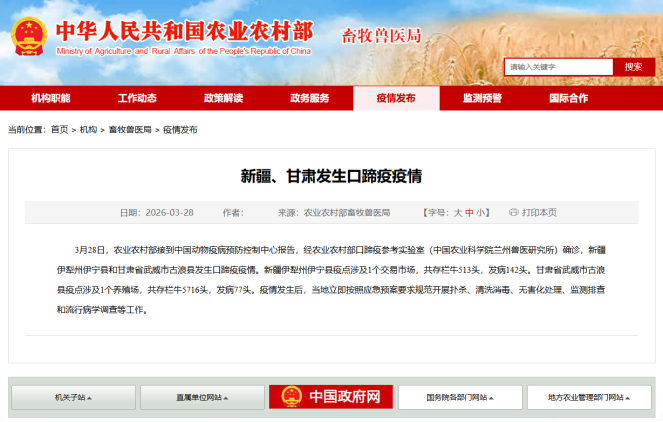Open the 国际合作 navigation tab
This screenshot has width=663, height=422.
[x=568, y=98]
